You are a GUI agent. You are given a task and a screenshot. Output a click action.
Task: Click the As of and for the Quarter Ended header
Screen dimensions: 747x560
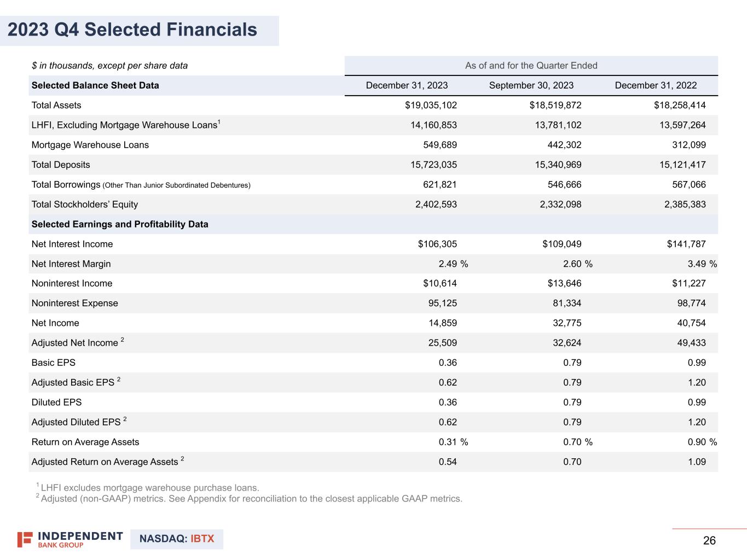pos(531,66)
